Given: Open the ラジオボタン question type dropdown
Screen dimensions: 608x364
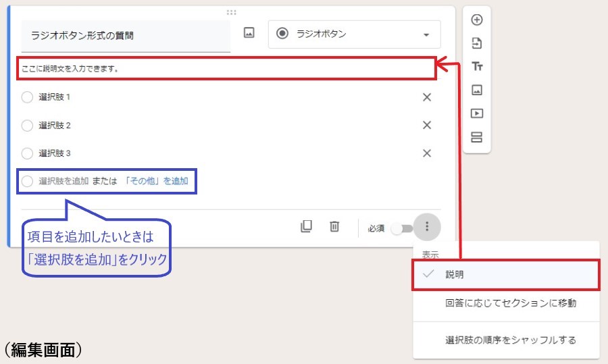Looking at the screenshot, I should pyautogui.click(x=354, y=34).
